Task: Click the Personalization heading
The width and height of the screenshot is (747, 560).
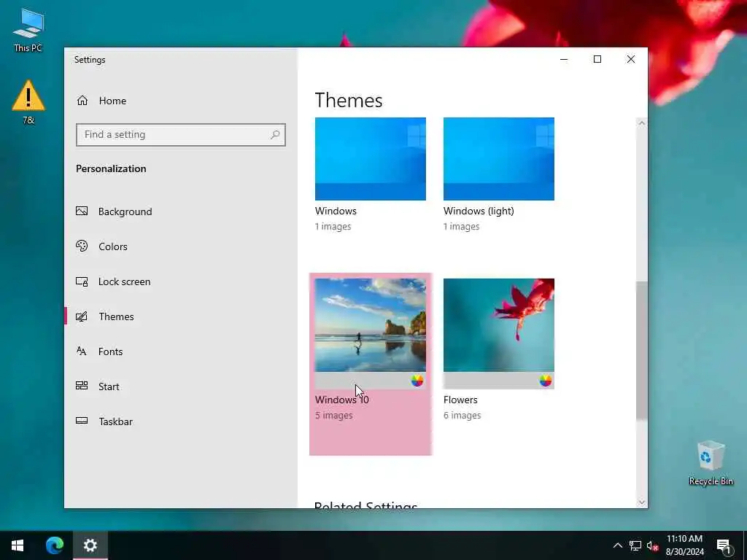Action: click(x=111, y=168)
